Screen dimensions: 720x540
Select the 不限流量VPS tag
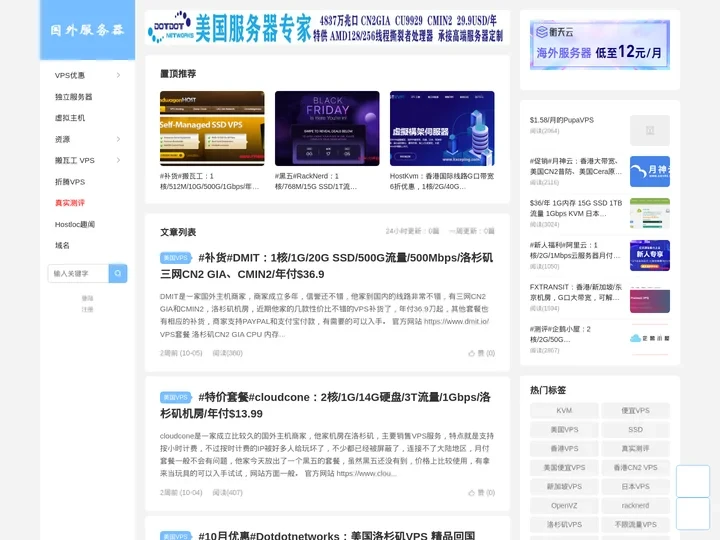(636, 524)
